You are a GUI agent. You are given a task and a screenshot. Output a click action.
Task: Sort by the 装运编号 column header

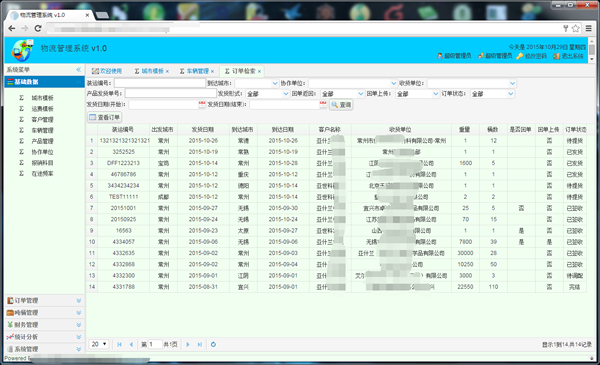[x=123, y=130]
